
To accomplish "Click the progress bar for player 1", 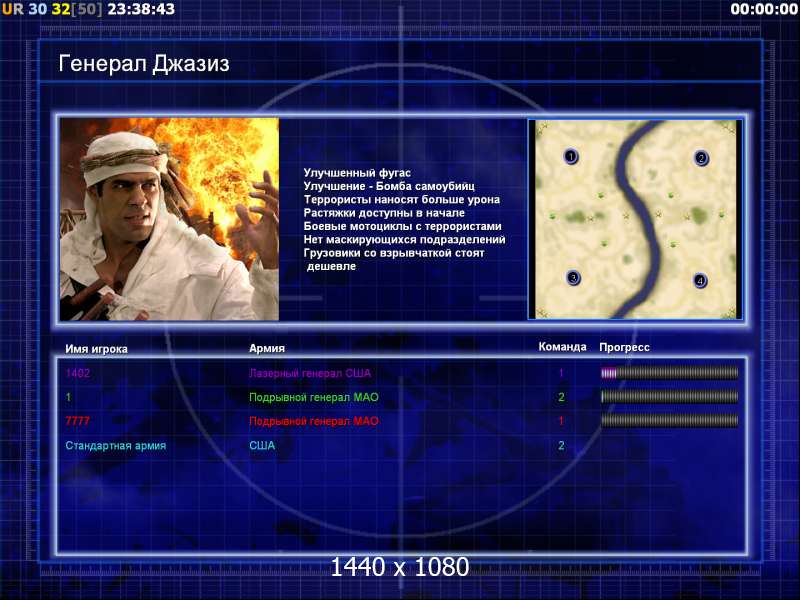I will point(669,397).
